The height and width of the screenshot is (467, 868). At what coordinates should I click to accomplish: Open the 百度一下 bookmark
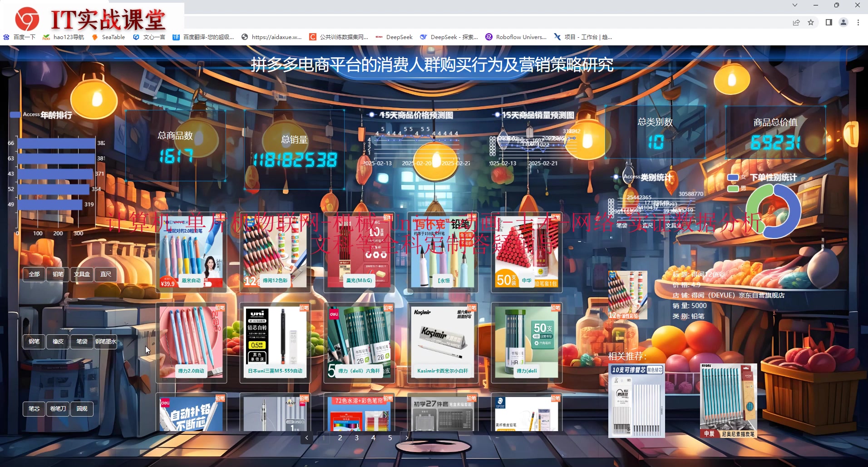(20, 37)
